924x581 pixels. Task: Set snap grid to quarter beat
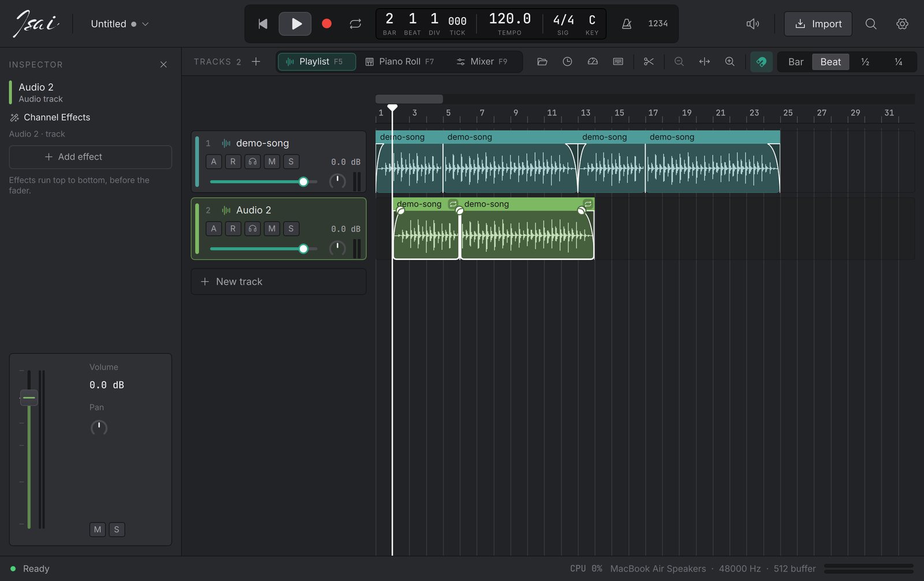tap(899, 62)
